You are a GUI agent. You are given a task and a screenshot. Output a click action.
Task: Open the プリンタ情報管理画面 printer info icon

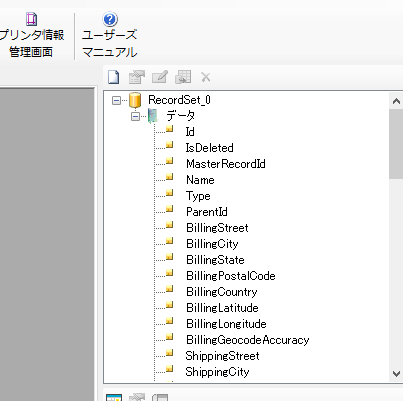pyautogui.click(x=32, y=19)
